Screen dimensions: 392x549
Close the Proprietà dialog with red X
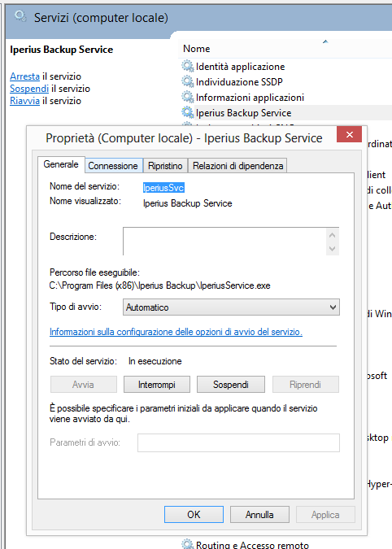pos(349,134)
